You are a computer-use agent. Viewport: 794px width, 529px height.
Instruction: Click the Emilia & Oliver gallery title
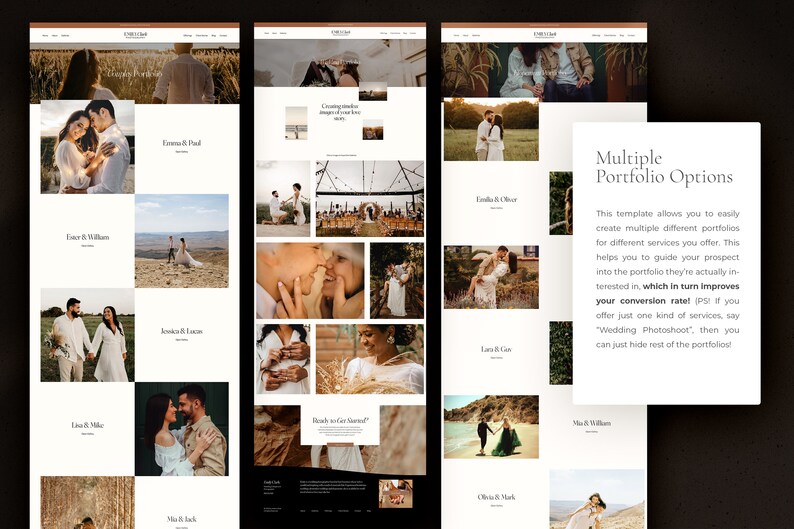497,199
